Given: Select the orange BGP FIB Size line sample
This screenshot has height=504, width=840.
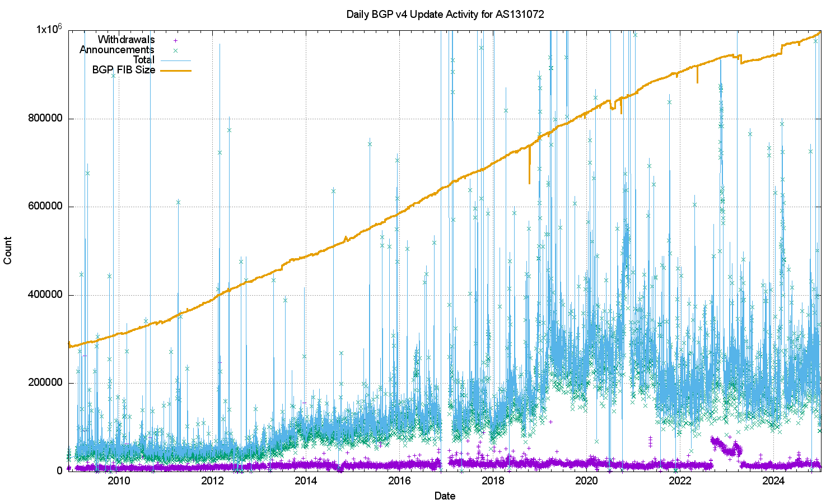Looking at the screenshot, I should pyautogui.click(x=176, y=71).
